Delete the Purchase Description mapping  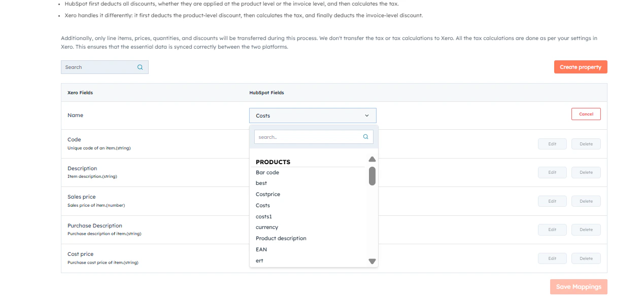[586, 230]
